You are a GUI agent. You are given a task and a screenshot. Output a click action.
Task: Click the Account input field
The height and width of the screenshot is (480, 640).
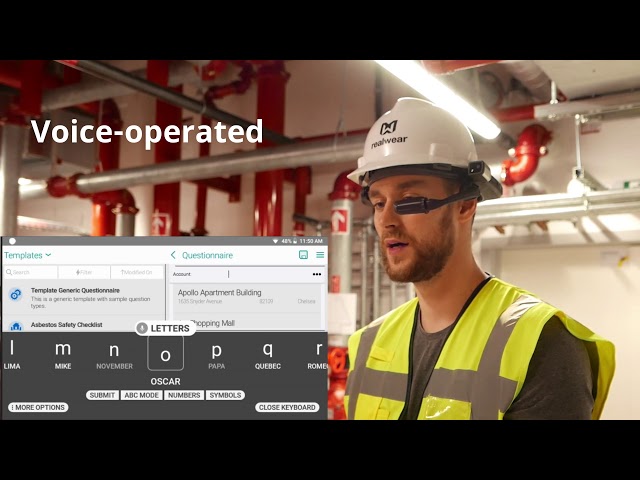(248, 274)
